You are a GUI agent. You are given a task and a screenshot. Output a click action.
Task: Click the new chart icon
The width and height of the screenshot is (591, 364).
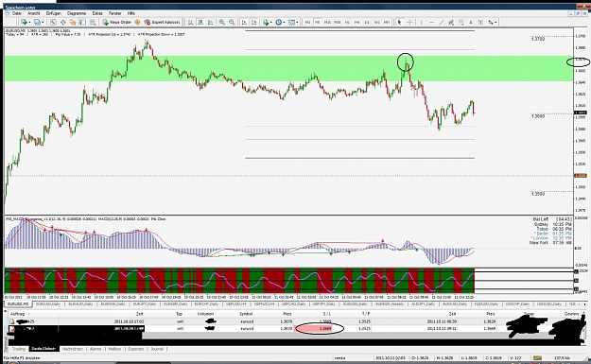coord(24,23)
